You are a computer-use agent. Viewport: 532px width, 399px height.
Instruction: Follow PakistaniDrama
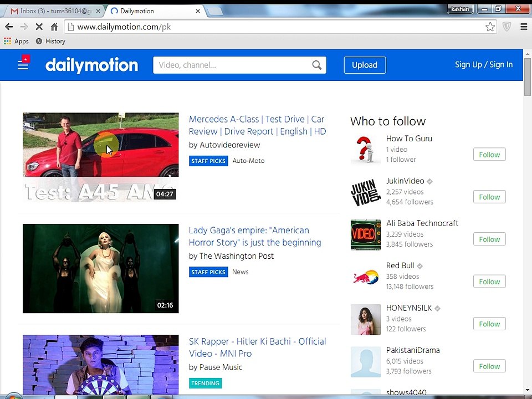coord(489,366)
